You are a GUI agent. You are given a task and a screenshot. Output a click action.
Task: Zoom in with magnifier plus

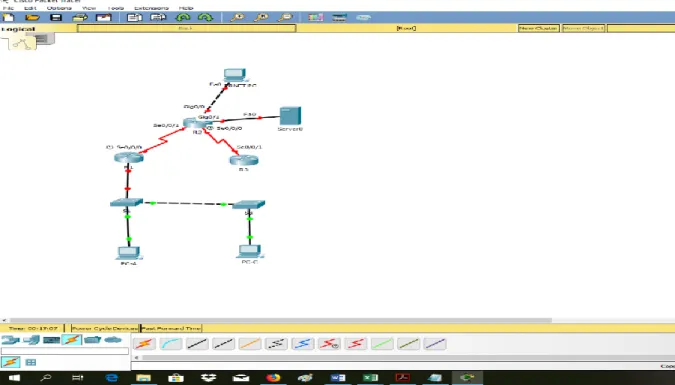237,18
